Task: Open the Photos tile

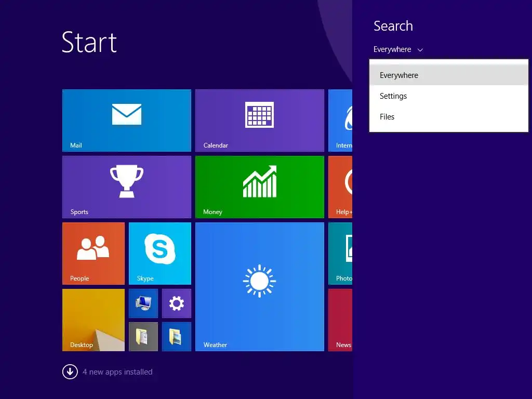Action: tap(340, 254)
